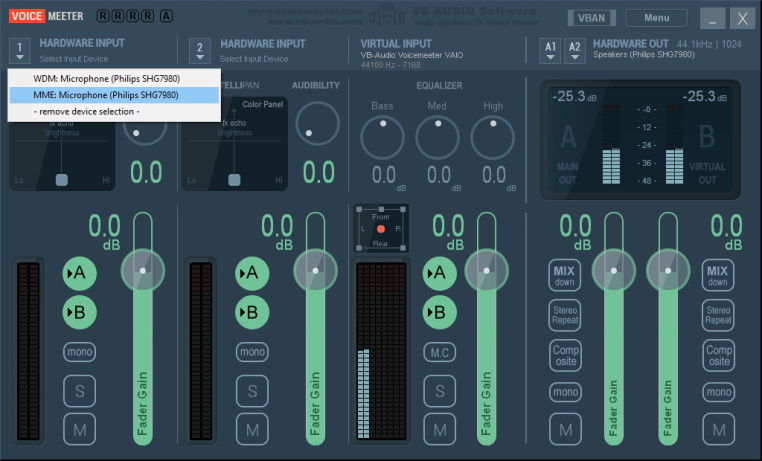Toggle B bus routing on input 1

79,312
